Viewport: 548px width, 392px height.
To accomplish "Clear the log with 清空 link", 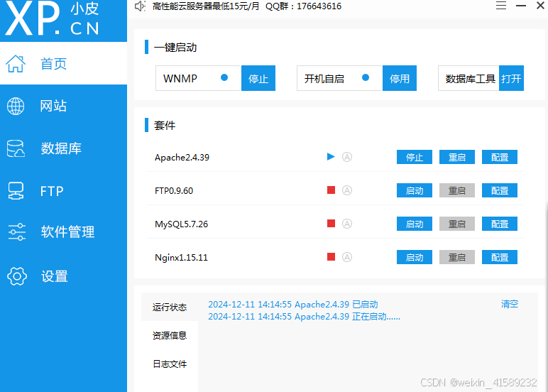I will click(509, 304).
